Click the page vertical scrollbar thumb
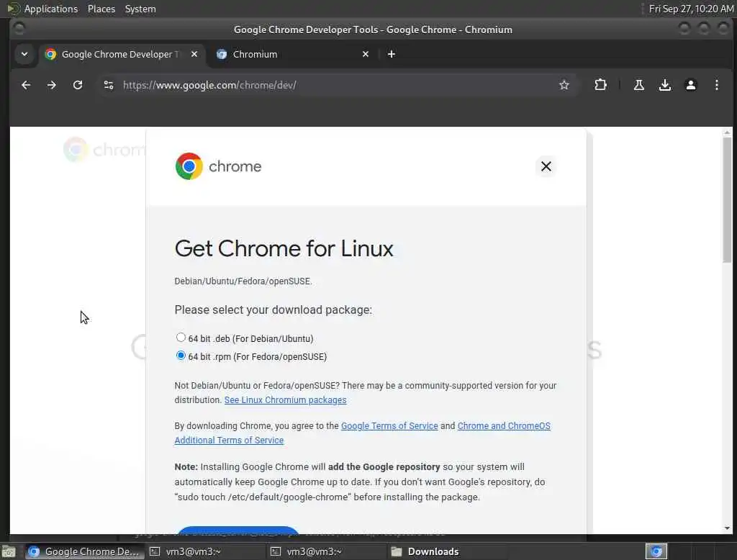The height and width of the screenshot is (560, 737). click(727, 200)
